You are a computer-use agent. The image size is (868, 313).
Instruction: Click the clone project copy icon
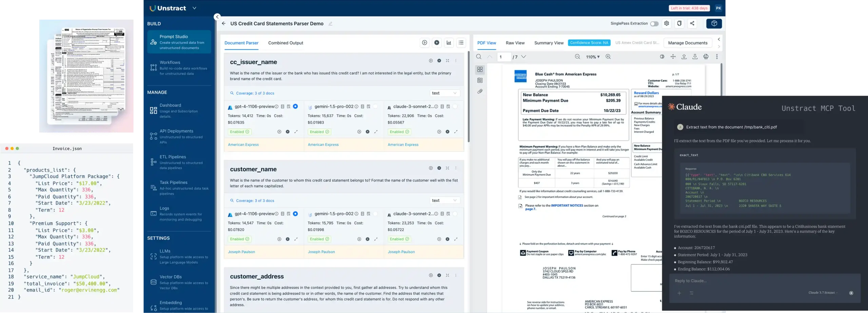[679, 23]
